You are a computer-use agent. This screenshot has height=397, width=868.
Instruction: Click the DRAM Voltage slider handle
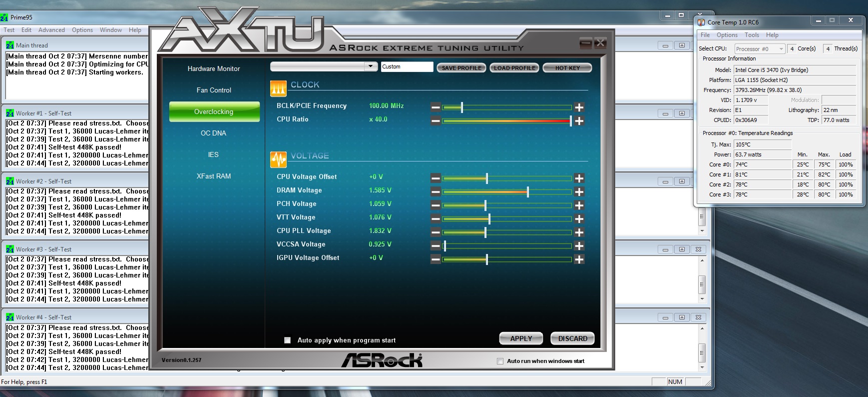coord(528,192)
